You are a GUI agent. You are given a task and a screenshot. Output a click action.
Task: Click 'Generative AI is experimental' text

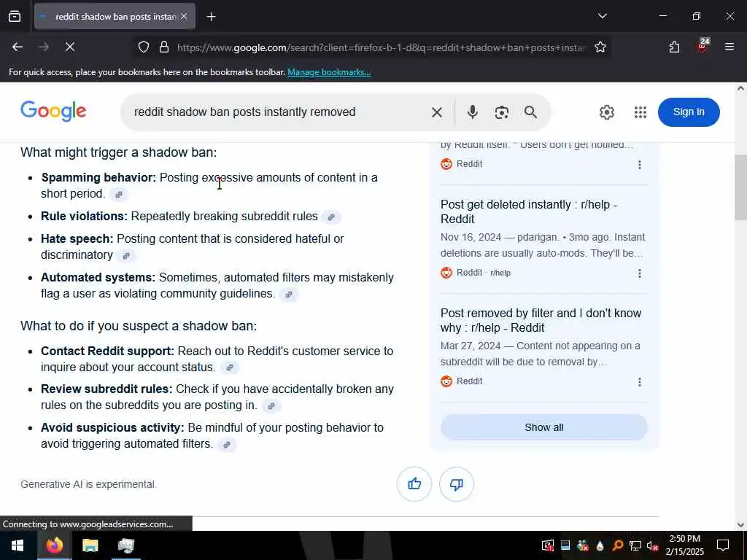coord(88,484)
